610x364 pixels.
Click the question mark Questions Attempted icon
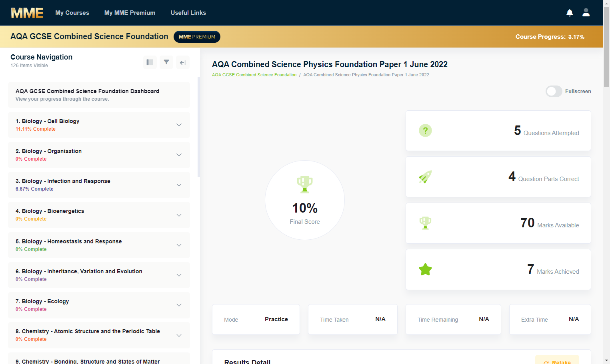click(425, 131)
